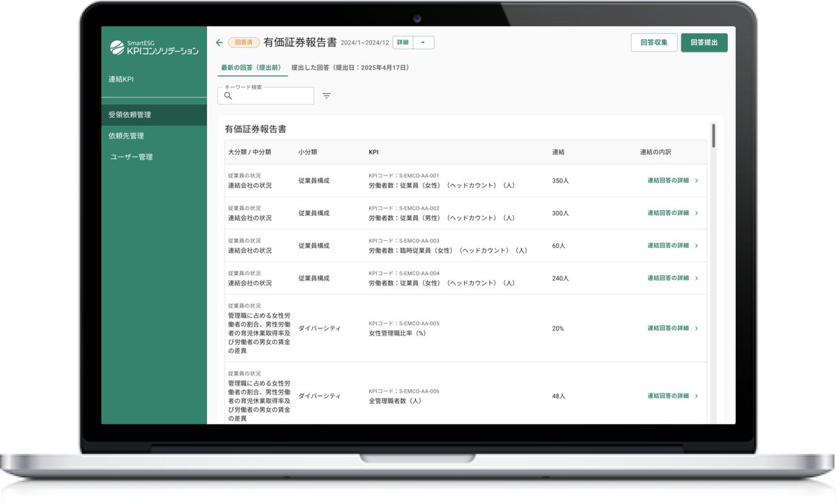Click the 有価証券報告書 page title
Image resolution: width=836 pixels, height=504 pixels.
tap(300, 42)
